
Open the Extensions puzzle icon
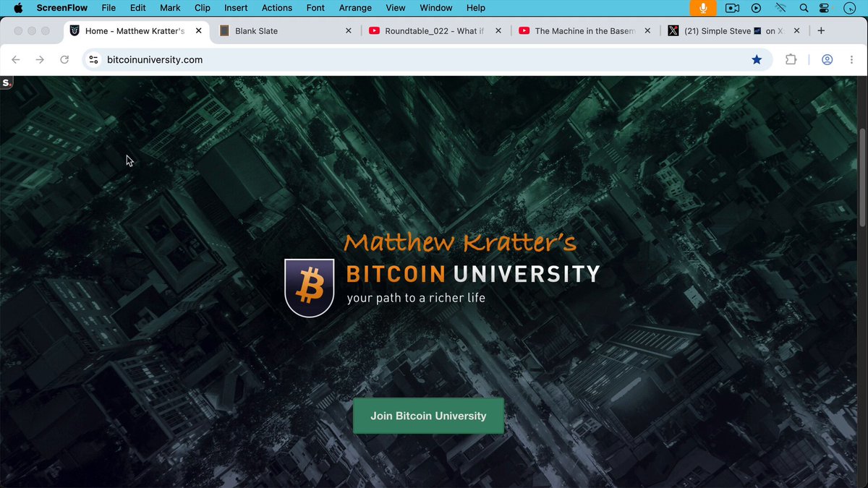(x=791, y=60)
